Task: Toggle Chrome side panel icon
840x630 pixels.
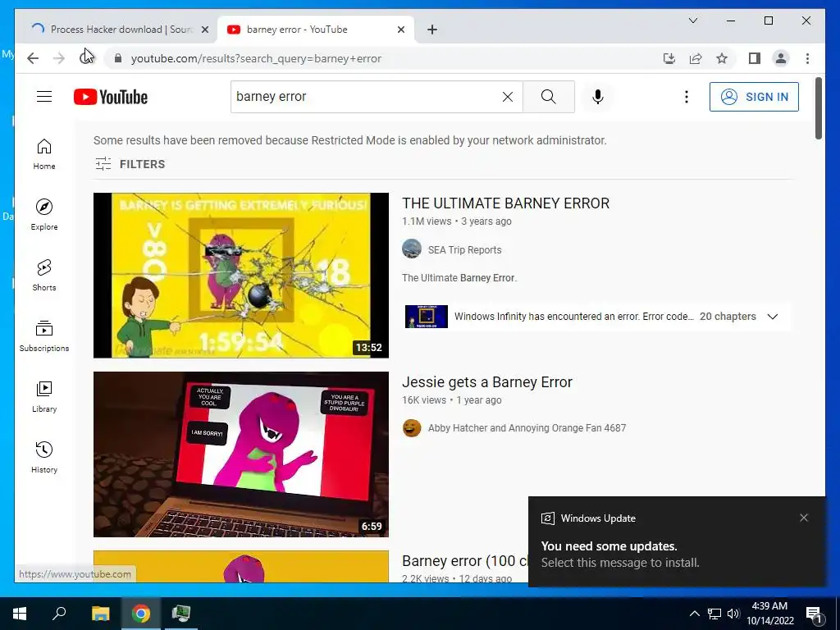Action: click(x=755, y=58)
